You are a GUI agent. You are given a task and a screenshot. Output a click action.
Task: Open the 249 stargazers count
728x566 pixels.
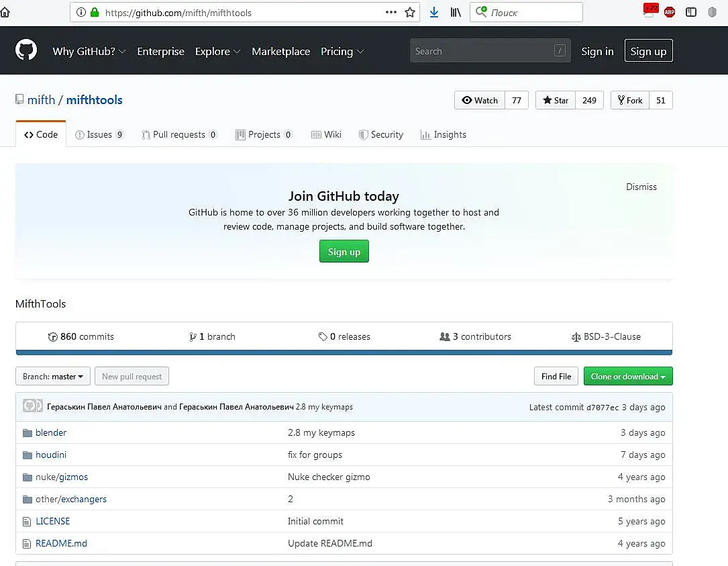(x=589, y=100)
